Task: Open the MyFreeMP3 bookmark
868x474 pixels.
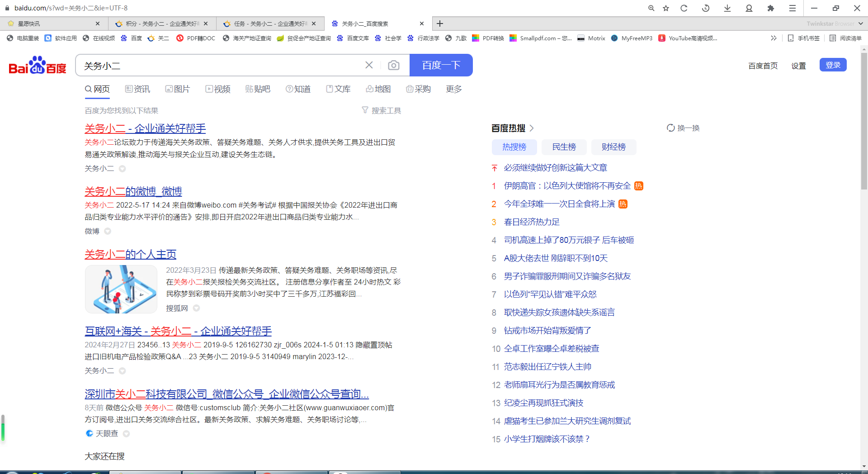Action: pos(632,38)
